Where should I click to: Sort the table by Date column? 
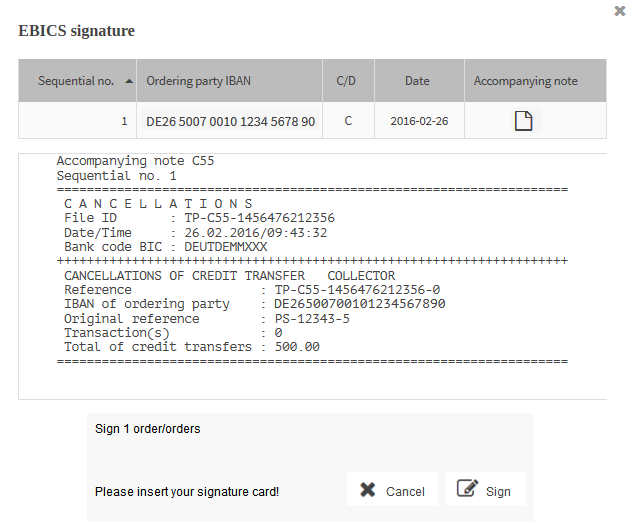pyautogui.click(x=417, y=81)
